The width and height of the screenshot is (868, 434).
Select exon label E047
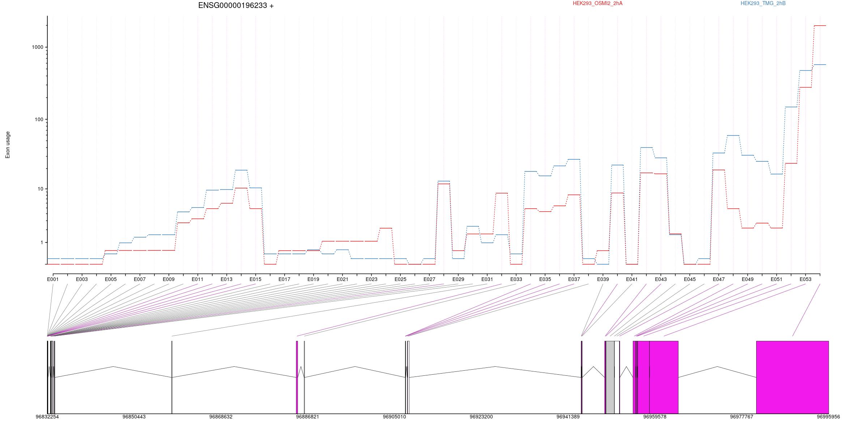pyautogui.click(x=719, y=279)
